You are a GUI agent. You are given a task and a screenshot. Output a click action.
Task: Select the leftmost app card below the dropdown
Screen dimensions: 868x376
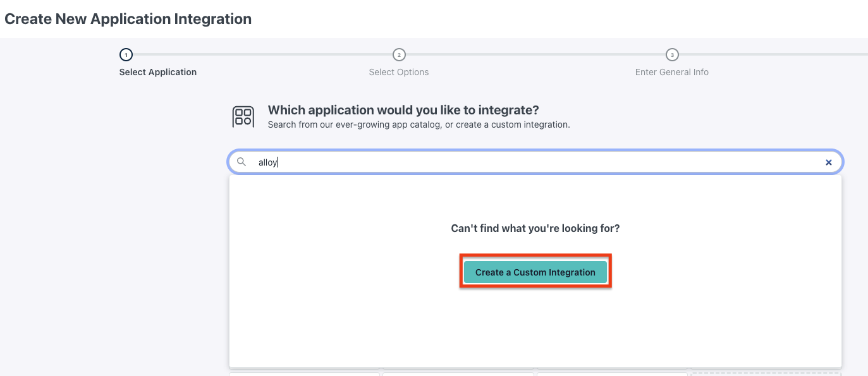tap(304, 373)
